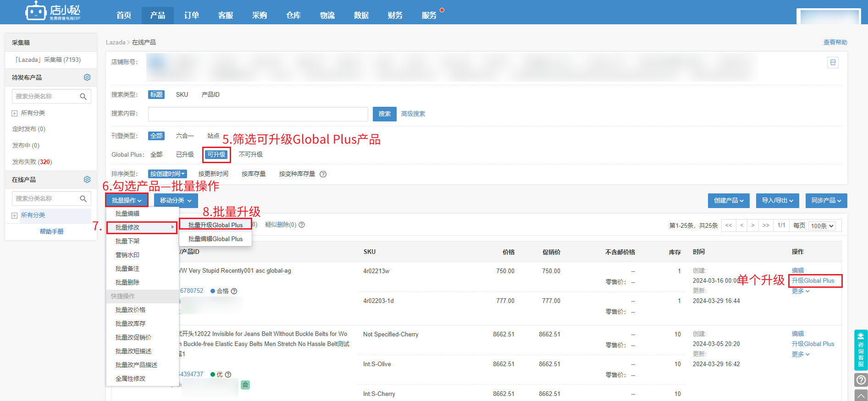Filter Global Plus by 可升级
This screenshot has width=868, height=401.
[x=216, y=154]
